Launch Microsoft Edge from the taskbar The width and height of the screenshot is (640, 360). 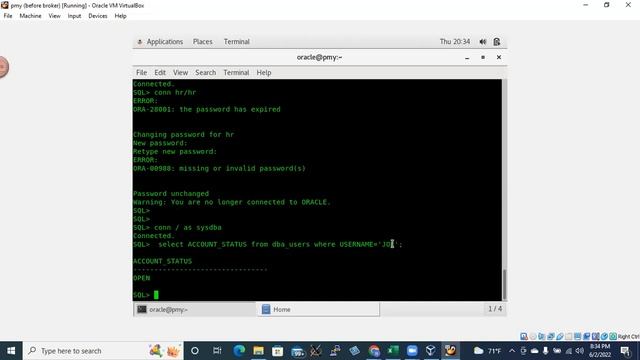(239, 351)
